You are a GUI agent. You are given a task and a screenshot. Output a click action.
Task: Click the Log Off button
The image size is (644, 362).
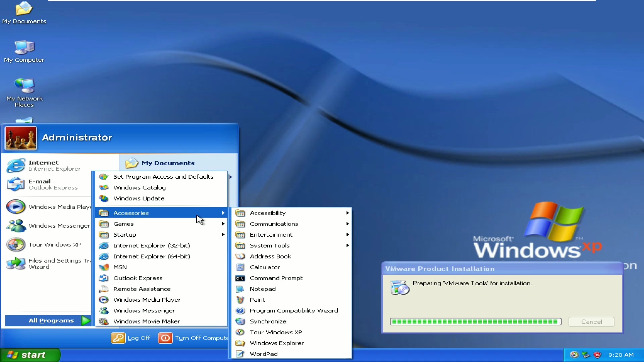[131, 338]
